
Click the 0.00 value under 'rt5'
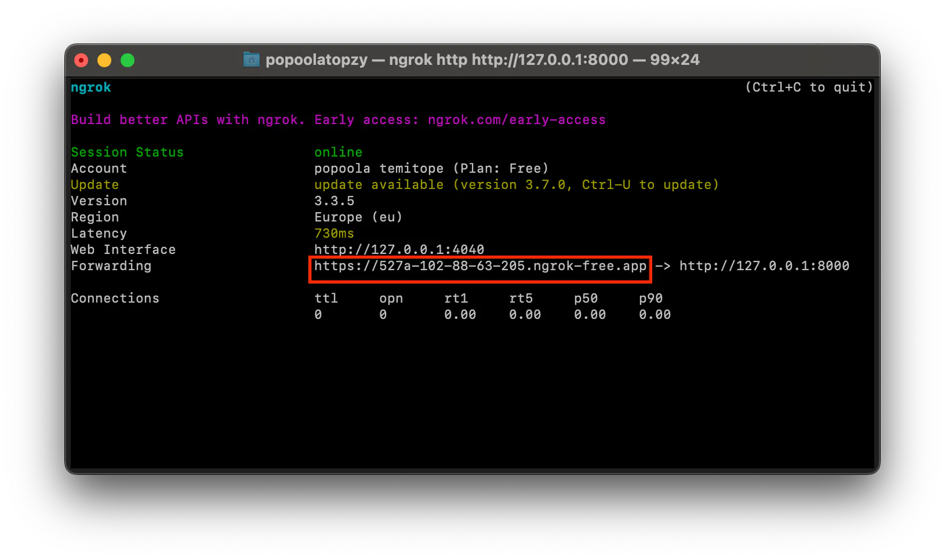(x=525, y=315)
